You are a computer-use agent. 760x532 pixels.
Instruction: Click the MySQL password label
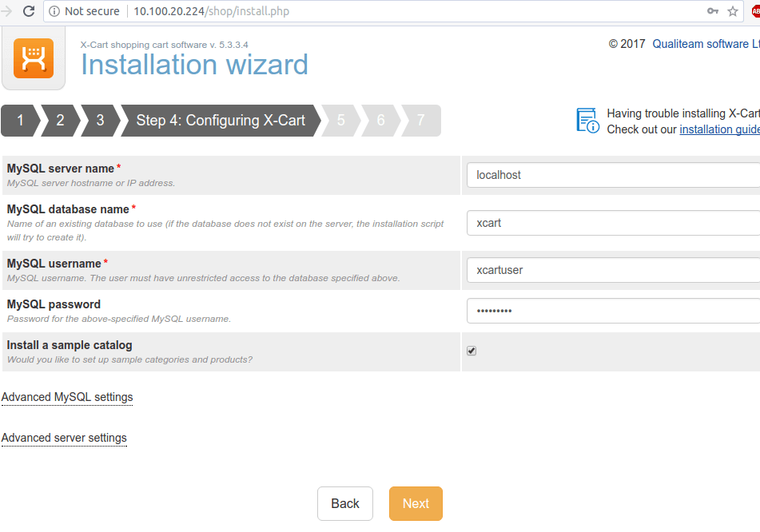click(x=54, y=304)
